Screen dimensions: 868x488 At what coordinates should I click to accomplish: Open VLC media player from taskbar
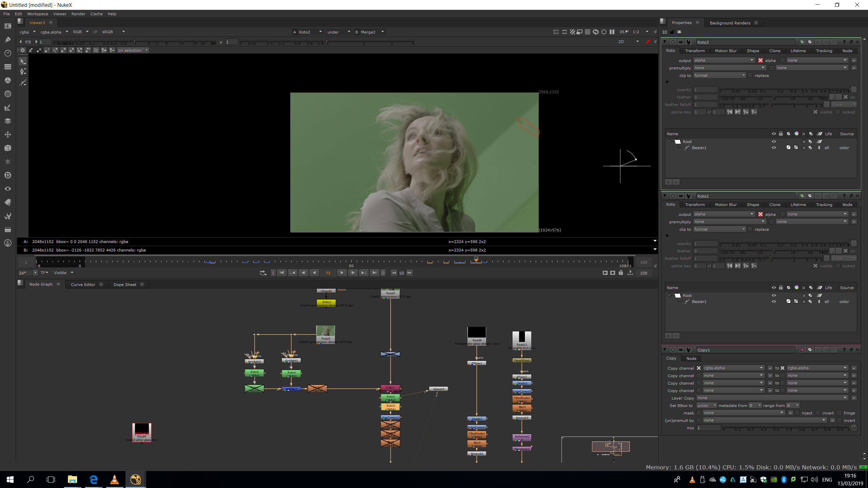pos(115,480)
